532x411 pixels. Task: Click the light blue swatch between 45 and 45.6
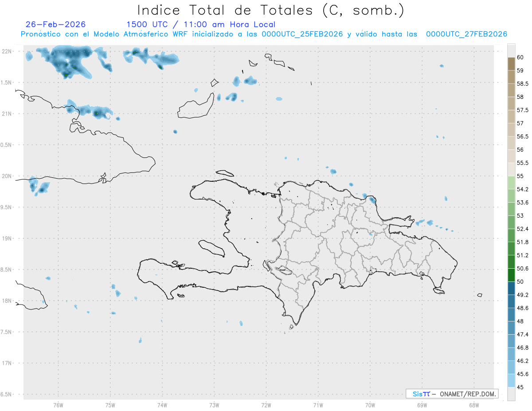511,380
